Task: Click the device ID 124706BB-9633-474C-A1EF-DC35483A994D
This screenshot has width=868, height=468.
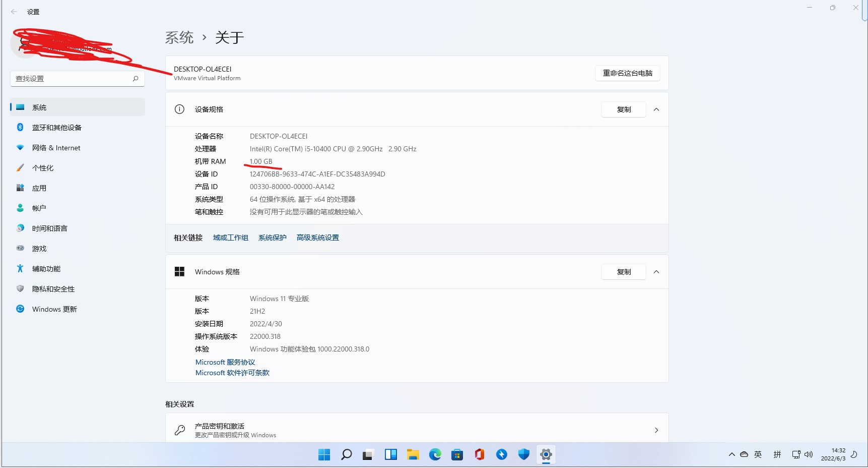Action: pos(317,174)
